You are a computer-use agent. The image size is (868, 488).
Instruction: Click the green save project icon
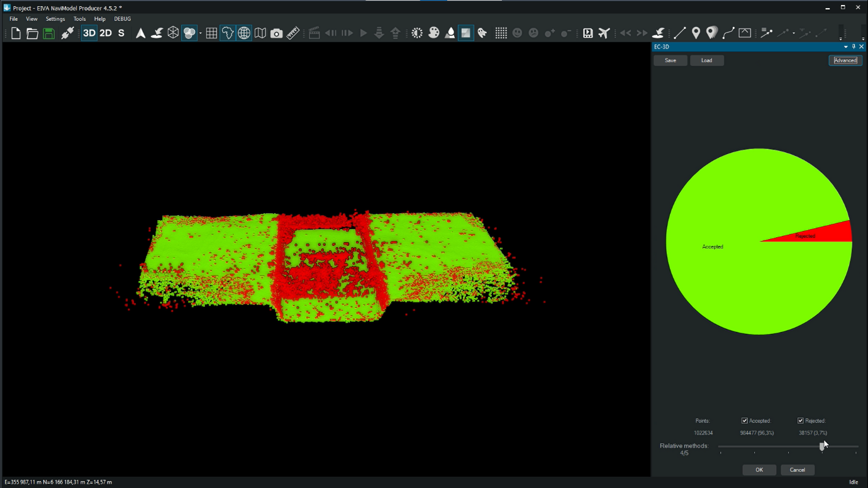click(48, 33)
